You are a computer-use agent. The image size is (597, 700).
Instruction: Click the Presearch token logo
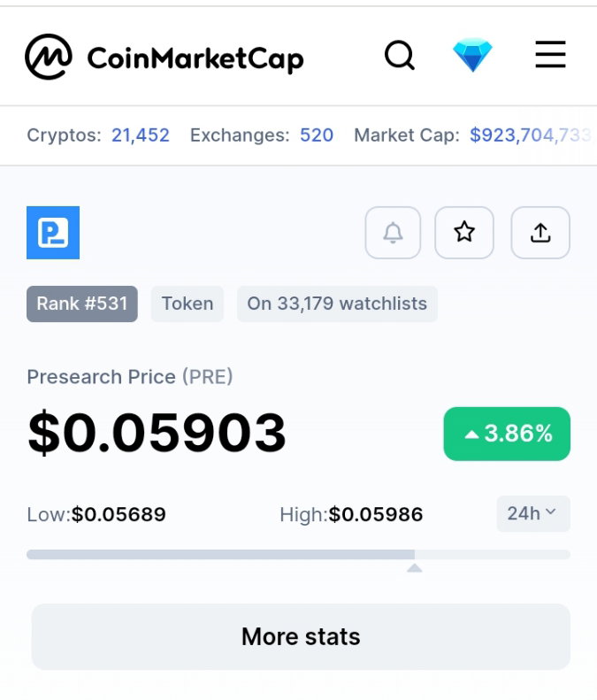(x=53, y=233)
